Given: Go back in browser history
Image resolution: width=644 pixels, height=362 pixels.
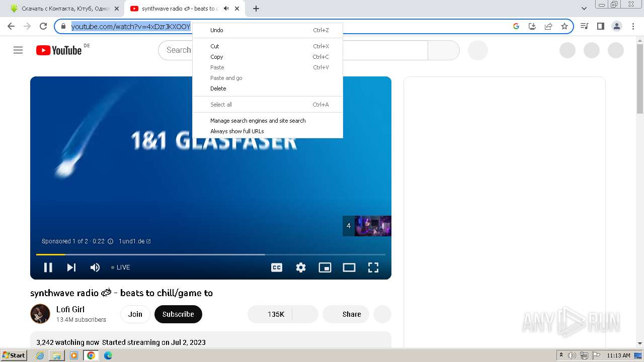Looking at the screenshot, I should click(11, 26).
